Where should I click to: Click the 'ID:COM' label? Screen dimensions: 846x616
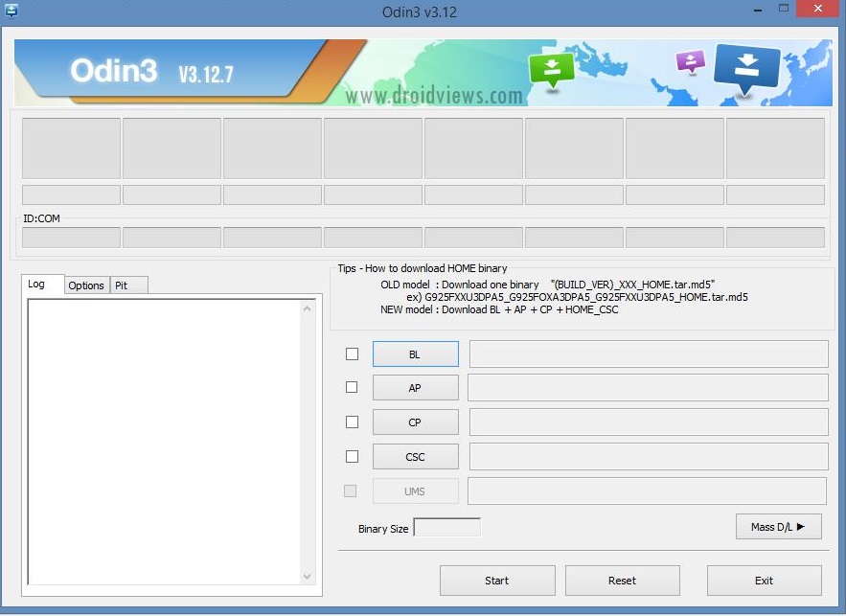[41, 218]
